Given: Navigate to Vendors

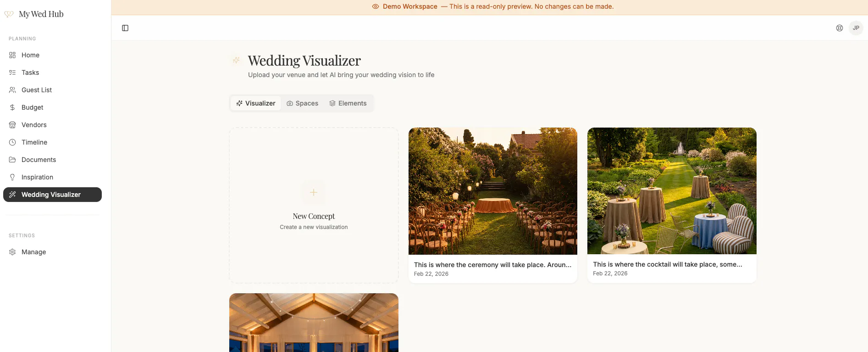Looking at the screenshot, I should [x=52, y=125].
